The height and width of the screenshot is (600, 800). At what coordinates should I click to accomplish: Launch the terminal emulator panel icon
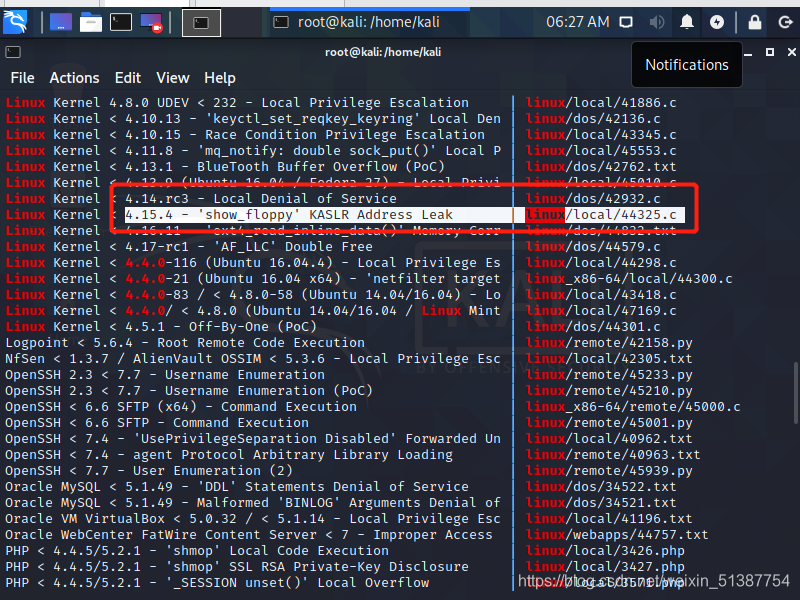(121, 23)
